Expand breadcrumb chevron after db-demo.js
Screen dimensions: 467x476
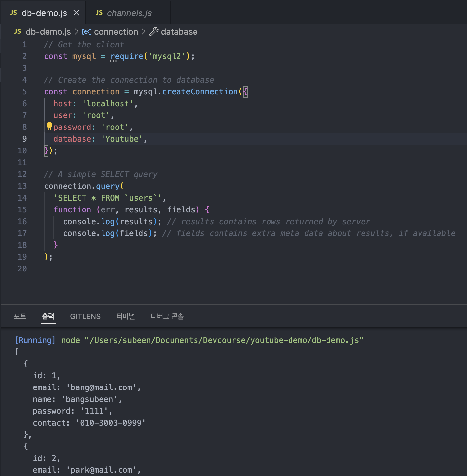[x=76, y=32]
